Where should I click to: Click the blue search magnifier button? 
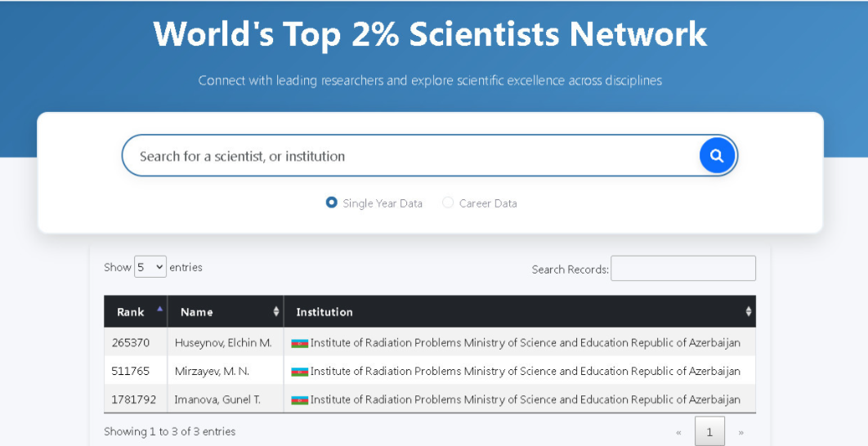717,155
